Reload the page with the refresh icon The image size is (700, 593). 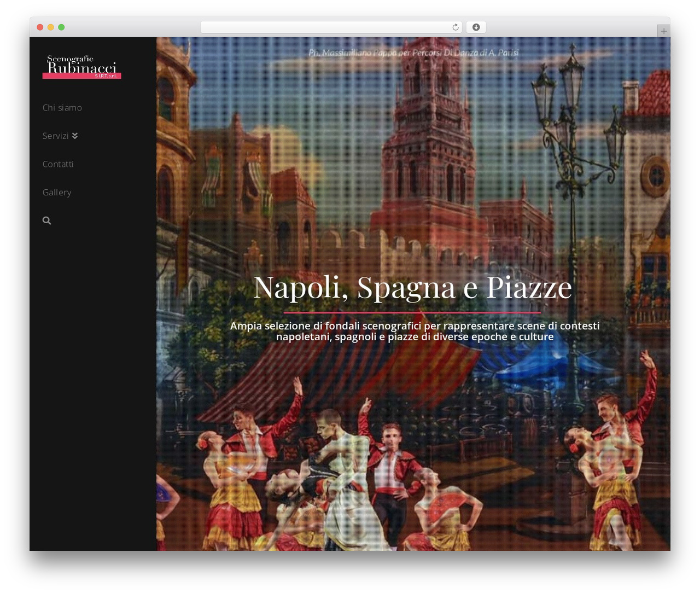coord(455,27)
